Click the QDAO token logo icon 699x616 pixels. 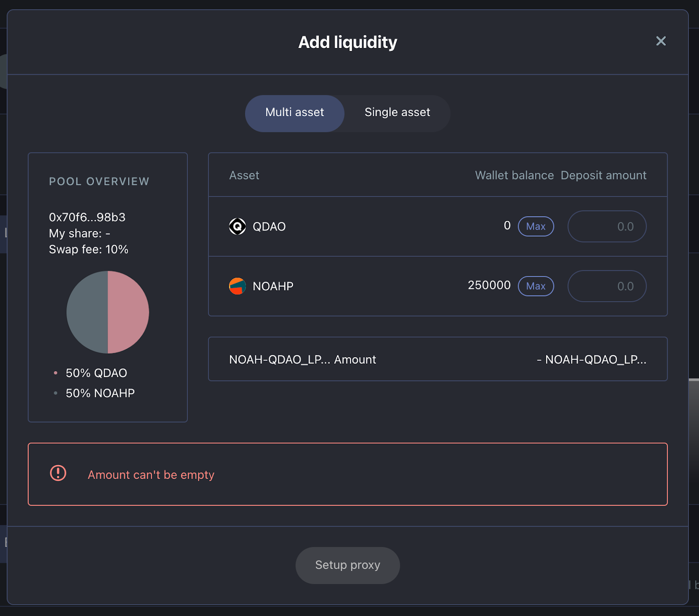point(237,226)
